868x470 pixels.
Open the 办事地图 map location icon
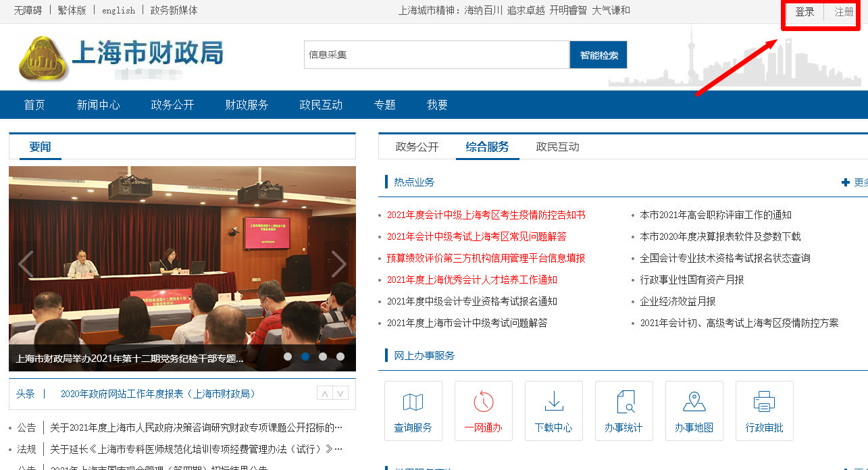point(694,405)
